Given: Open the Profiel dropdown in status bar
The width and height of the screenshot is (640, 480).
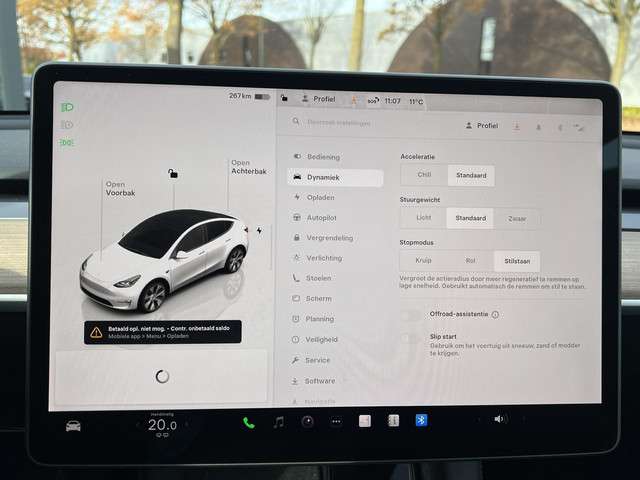Looking at the screenshot, I should (320, 99).
